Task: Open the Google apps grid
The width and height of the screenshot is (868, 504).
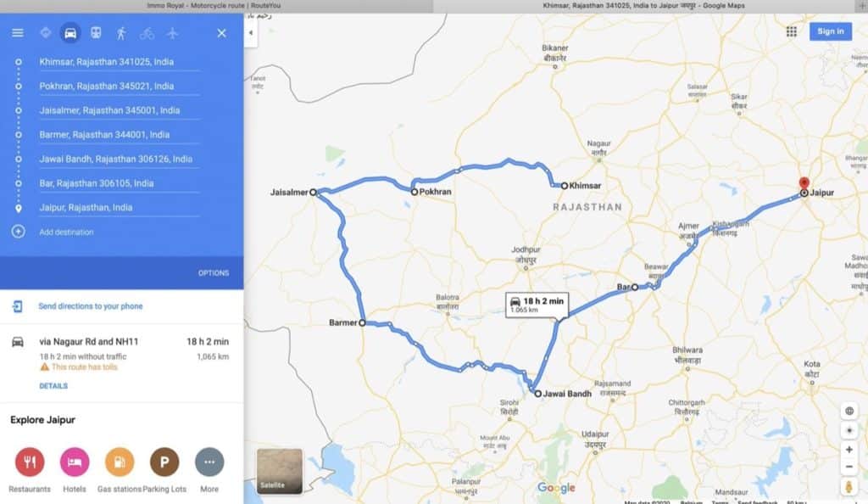Action: [x=792, y=31]
